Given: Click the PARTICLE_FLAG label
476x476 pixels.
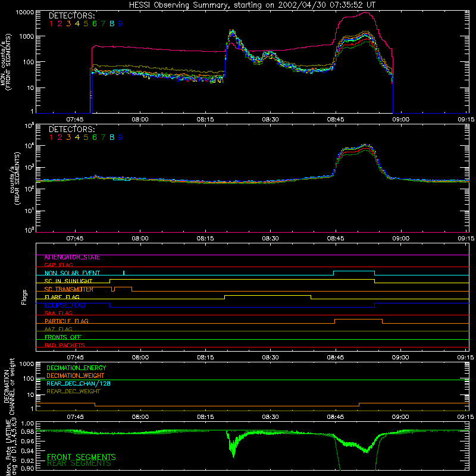Looking at the screenshot, I should 67,321.
